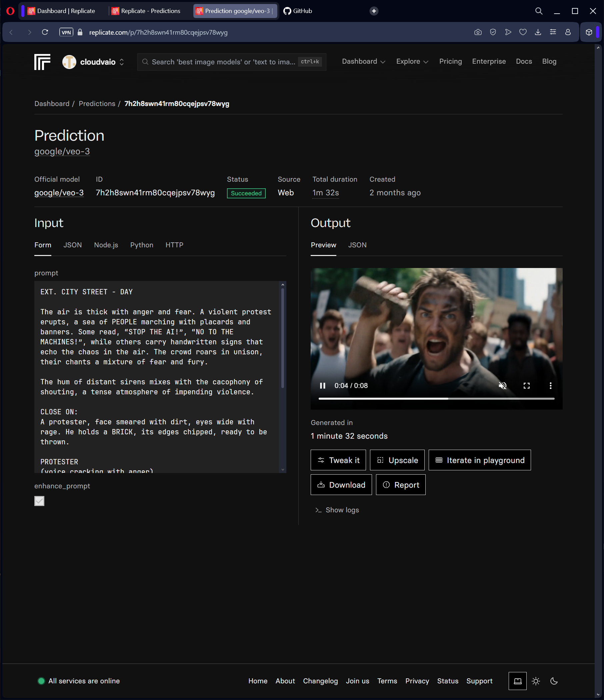604x700 pixels.
Task: Expand the Explore dropdown menu
Action: coord(412,61)
